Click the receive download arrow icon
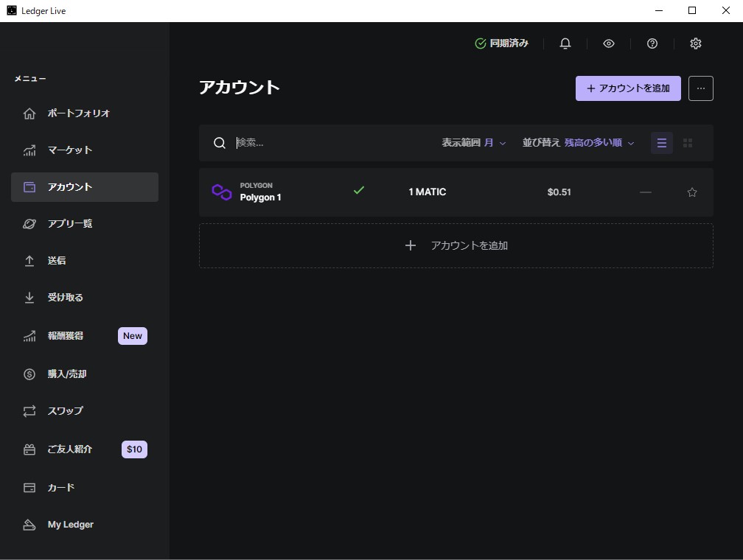743x560 pixels. click(29, 298)
